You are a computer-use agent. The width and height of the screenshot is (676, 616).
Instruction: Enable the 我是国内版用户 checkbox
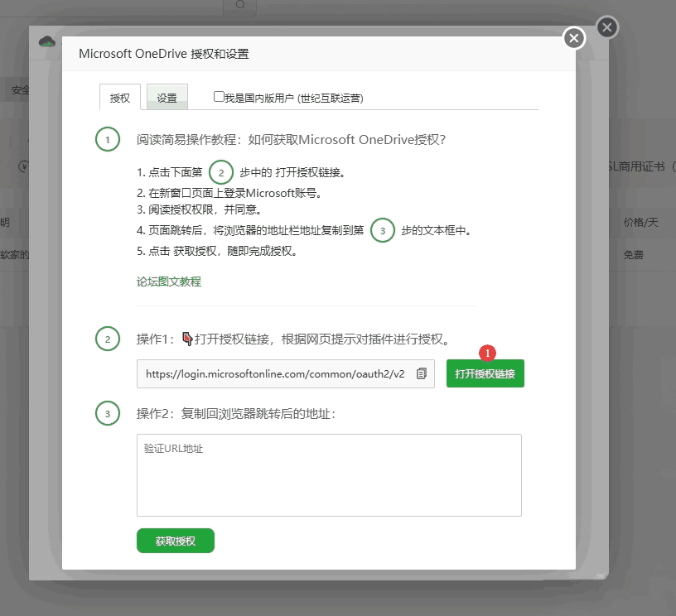coord(219,97)
